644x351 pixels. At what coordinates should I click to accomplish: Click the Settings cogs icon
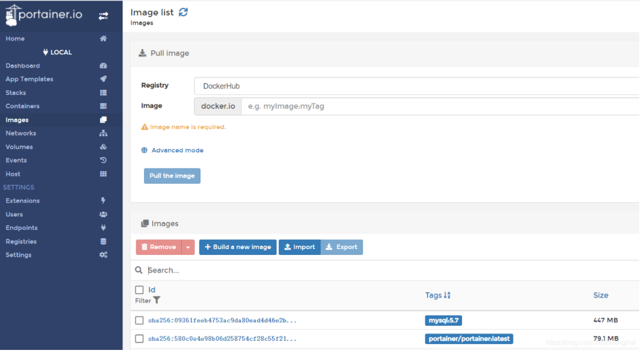(x=103, y=255)
